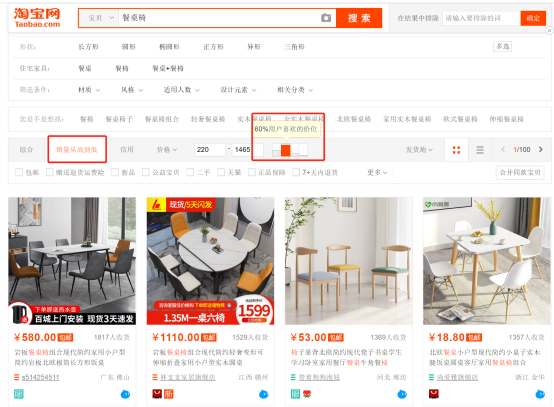Open the ¥18.80 white table thumbnail
Screen dimensions: 554x407
pos(487,261)
